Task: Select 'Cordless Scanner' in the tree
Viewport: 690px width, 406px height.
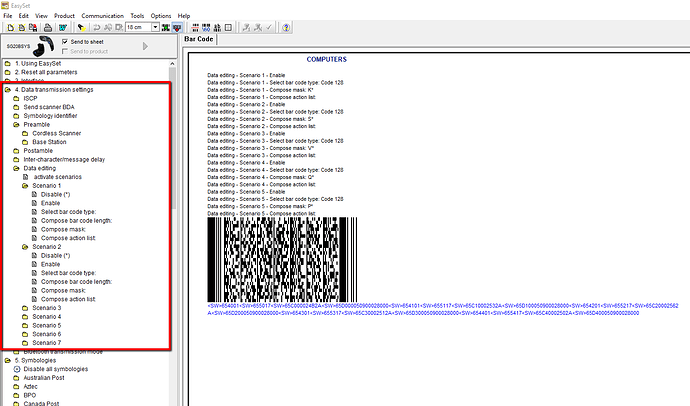Action: click(56, 133)
